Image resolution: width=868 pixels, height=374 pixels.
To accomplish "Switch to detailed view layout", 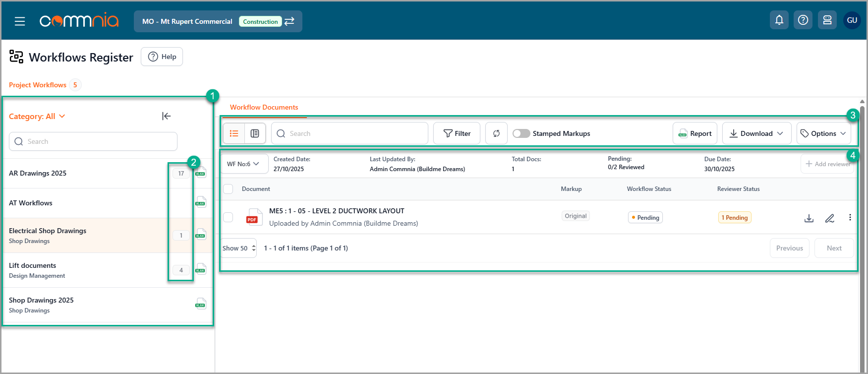I will tap(255, 133).
